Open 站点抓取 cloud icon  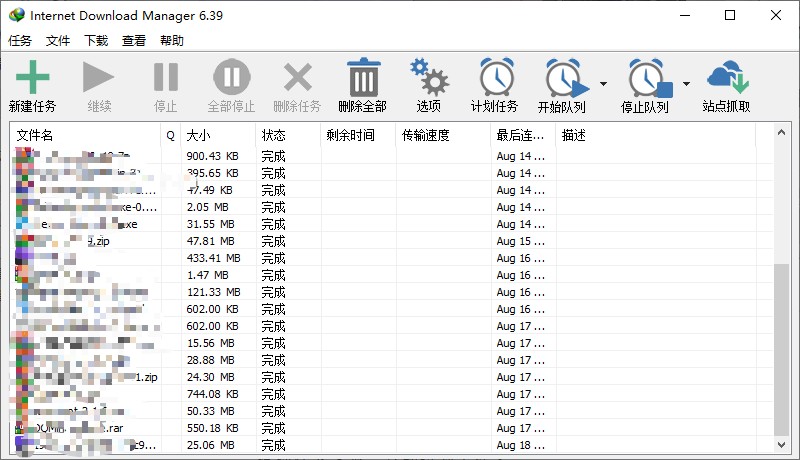click(x=728, y=76)
